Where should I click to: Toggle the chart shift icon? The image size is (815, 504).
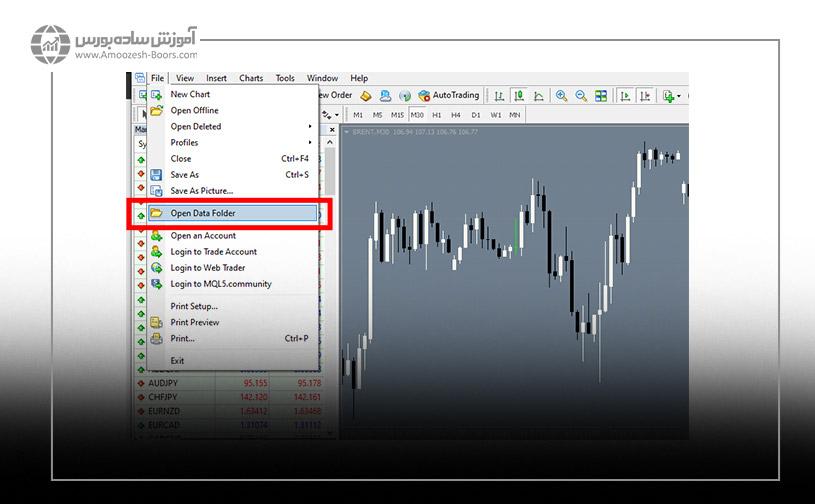coord(645,96)
